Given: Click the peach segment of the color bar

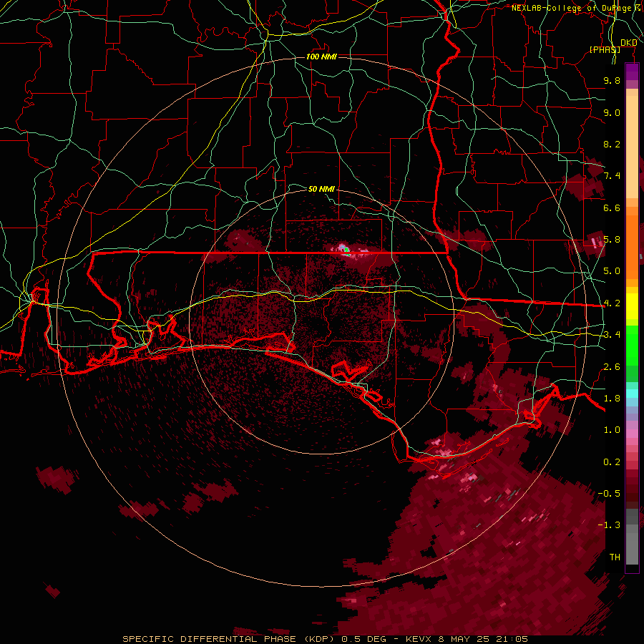Looking at the screenshot, I should tap(632, 148).
